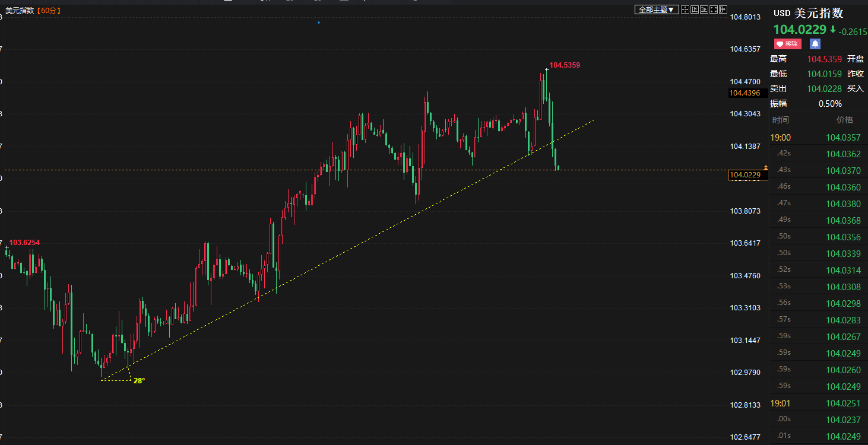Viewport: 868px width, 445px height.
Task: Click the 104.5359 high price marker on chart
Action: click(x=564, y=65)
